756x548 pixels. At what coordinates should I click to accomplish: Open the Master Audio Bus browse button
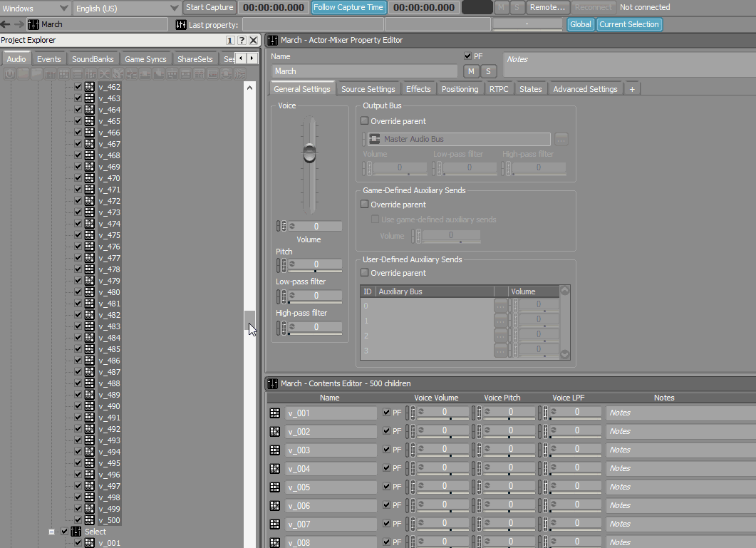(x=561, y=140)
